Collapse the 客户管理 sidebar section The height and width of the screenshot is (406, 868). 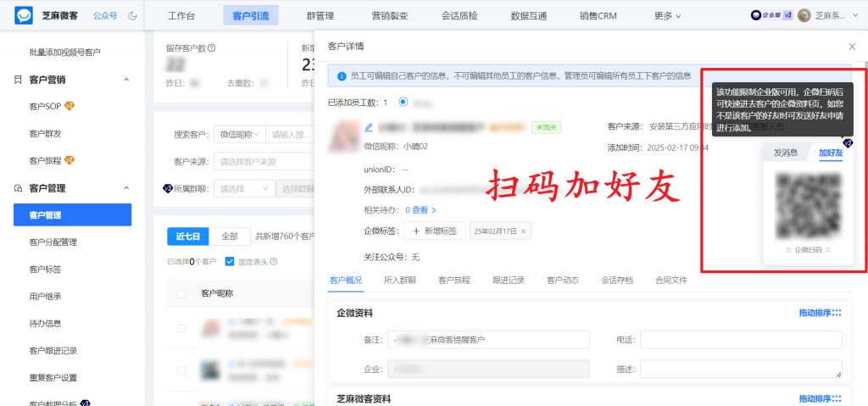tap(126, 188)
